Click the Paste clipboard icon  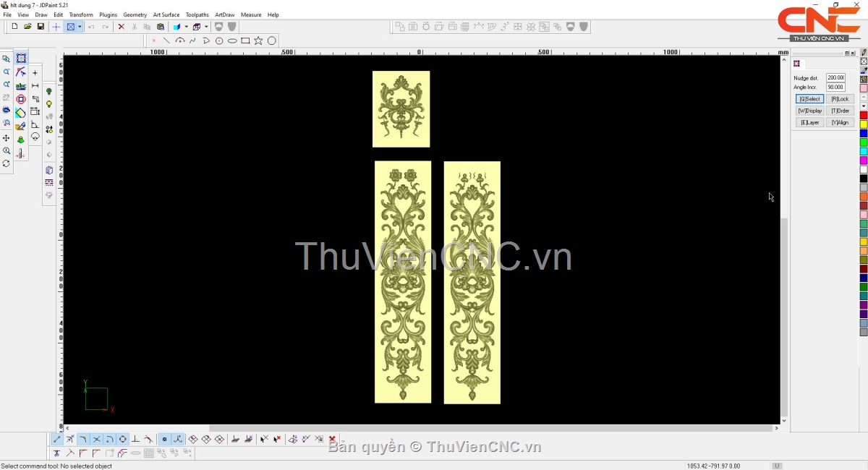click(161, 27)
